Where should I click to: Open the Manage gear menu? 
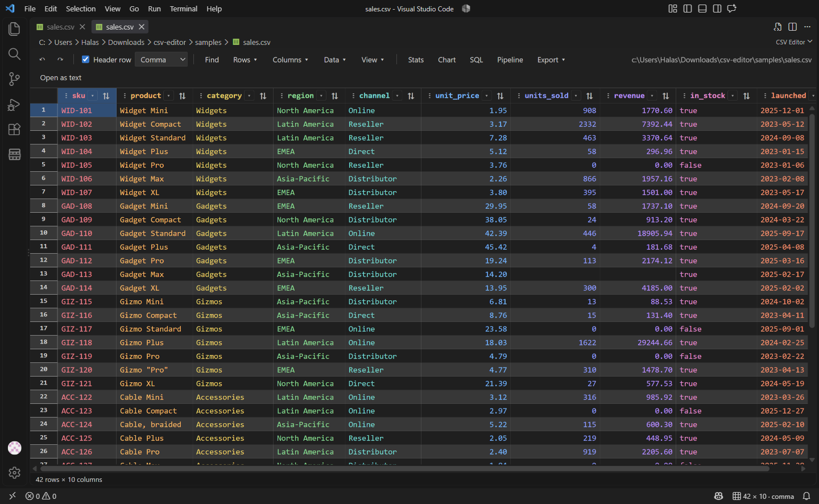tap(14, 473)
